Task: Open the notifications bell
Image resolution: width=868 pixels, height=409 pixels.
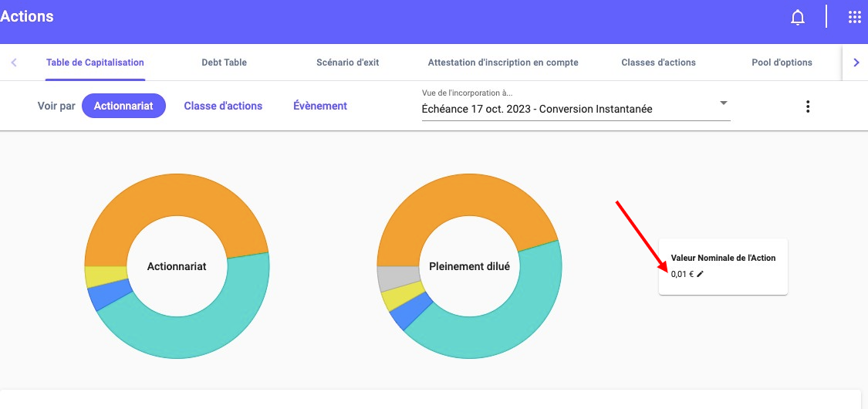Action: coord(798,17)
